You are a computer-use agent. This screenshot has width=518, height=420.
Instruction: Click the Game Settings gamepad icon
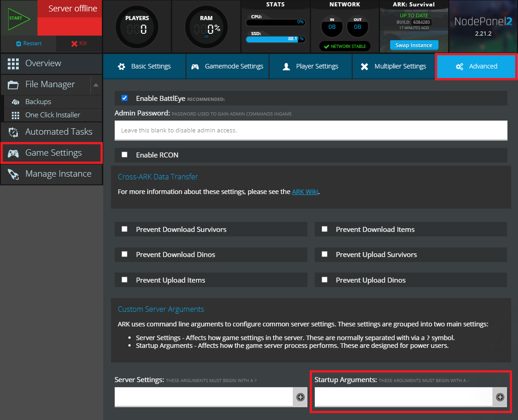pyautogui.click(x=13, y=153)
